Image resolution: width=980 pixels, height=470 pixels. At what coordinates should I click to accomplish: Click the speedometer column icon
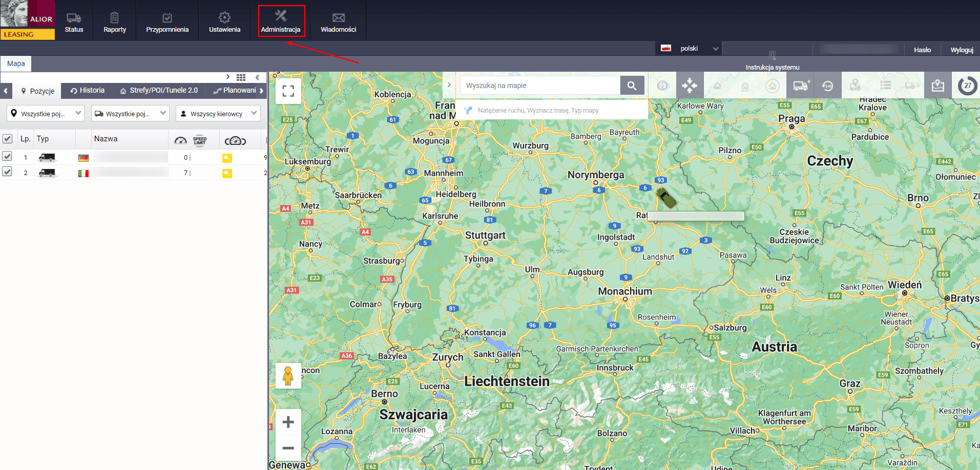click(x=180, y=140)
